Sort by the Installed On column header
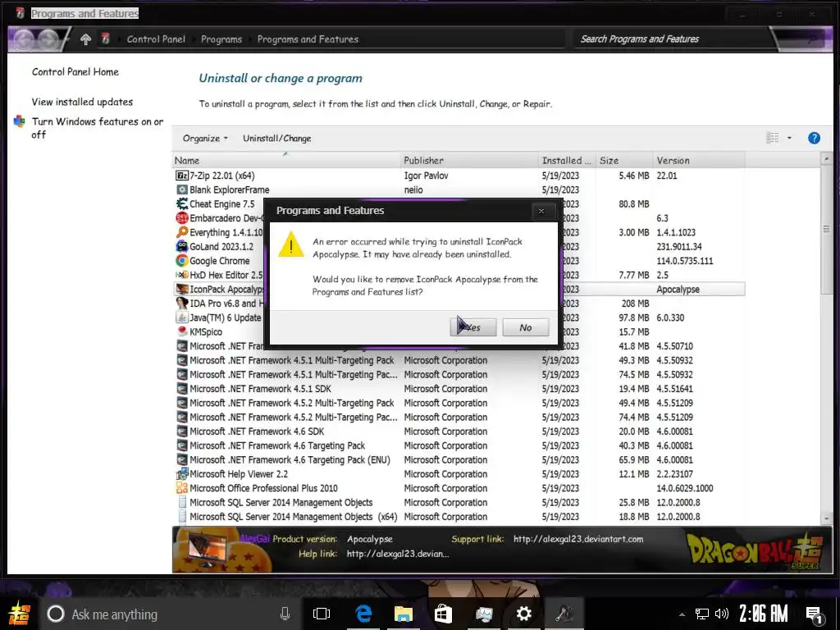Image resolution: width=840 pixels, height=630 pixels. (x=568, y=160)
